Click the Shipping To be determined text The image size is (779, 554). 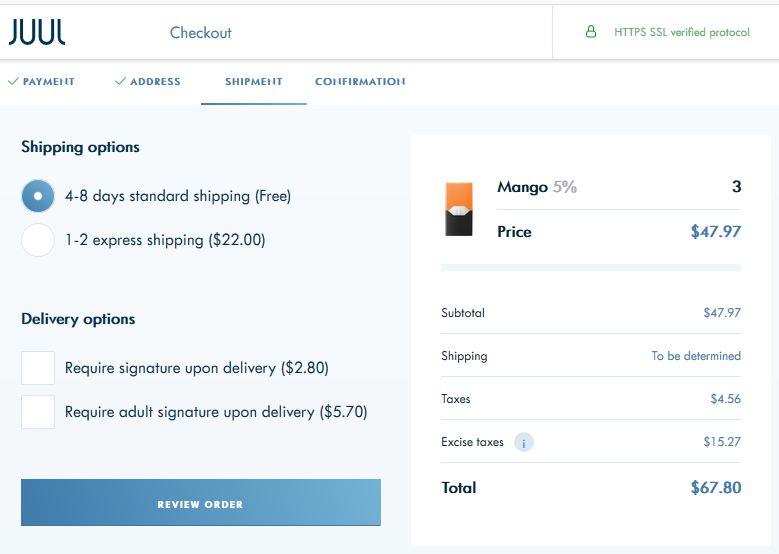696,356
